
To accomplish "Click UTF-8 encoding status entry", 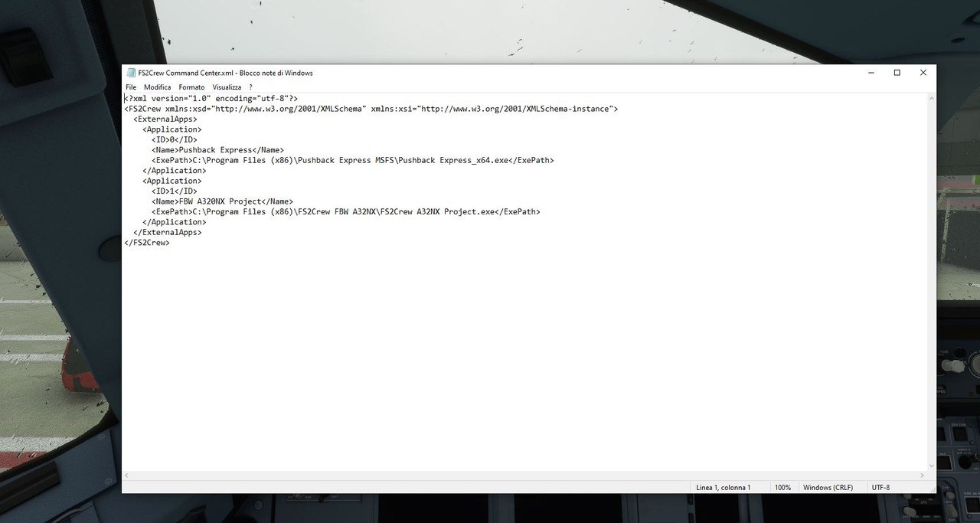I will (880, 487).
